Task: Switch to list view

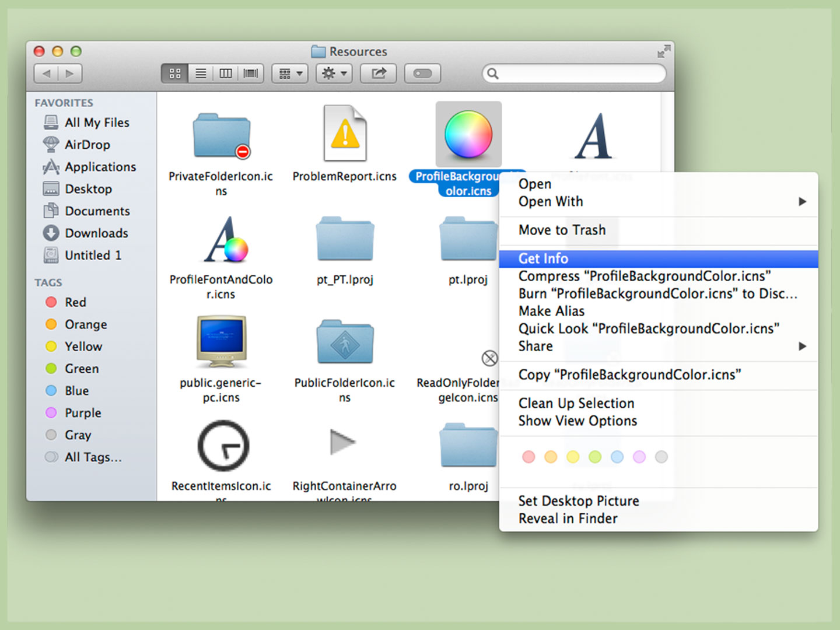Action: (200, 73)
